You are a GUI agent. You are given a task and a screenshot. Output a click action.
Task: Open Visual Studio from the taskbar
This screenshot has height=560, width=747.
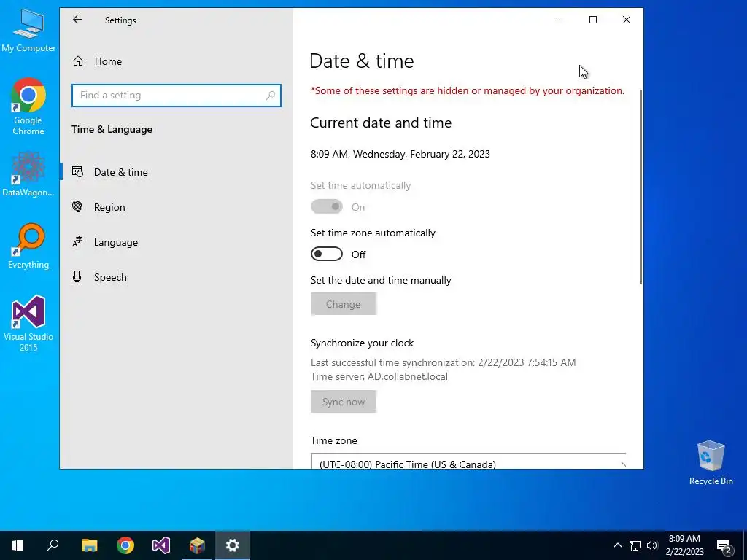161,545
